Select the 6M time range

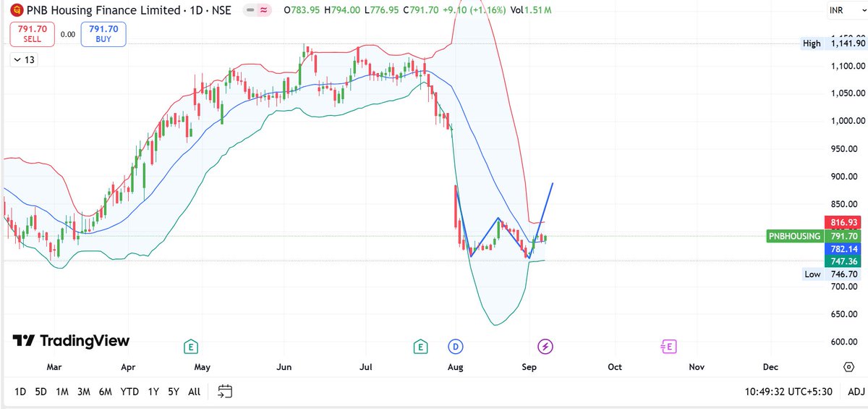[x=106, y=392]
